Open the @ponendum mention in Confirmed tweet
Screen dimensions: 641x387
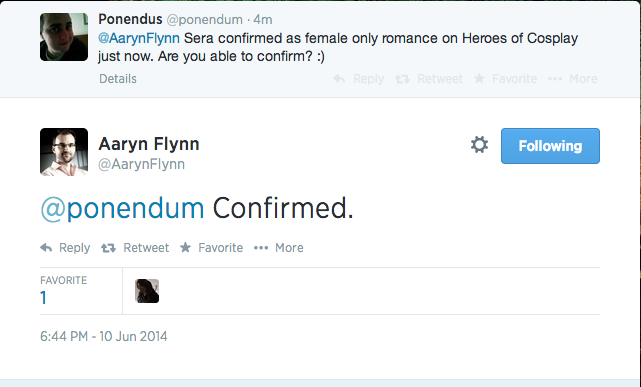[x=122, y=208]
